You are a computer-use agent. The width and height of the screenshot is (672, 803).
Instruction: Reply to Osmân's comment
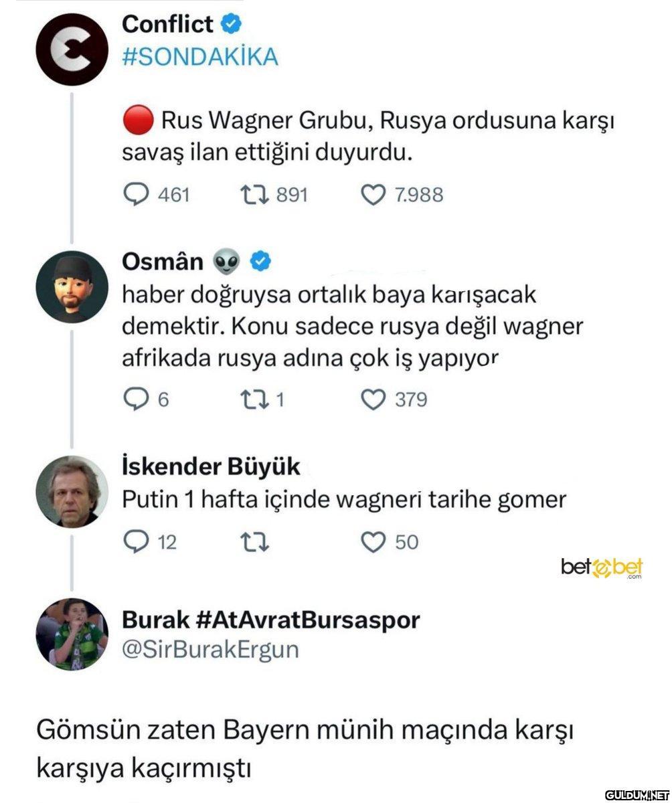(137, 399)
